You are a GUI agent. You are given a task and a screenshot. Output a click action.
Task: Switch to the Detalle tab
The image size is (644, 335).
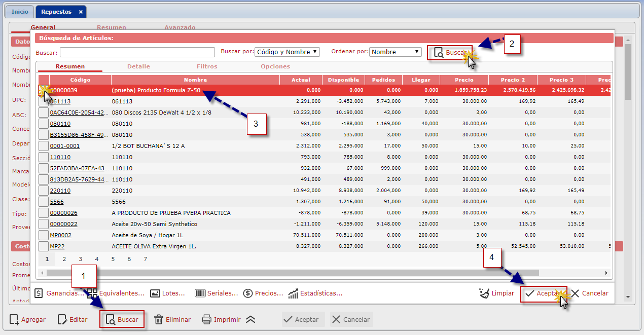point(138,66)
